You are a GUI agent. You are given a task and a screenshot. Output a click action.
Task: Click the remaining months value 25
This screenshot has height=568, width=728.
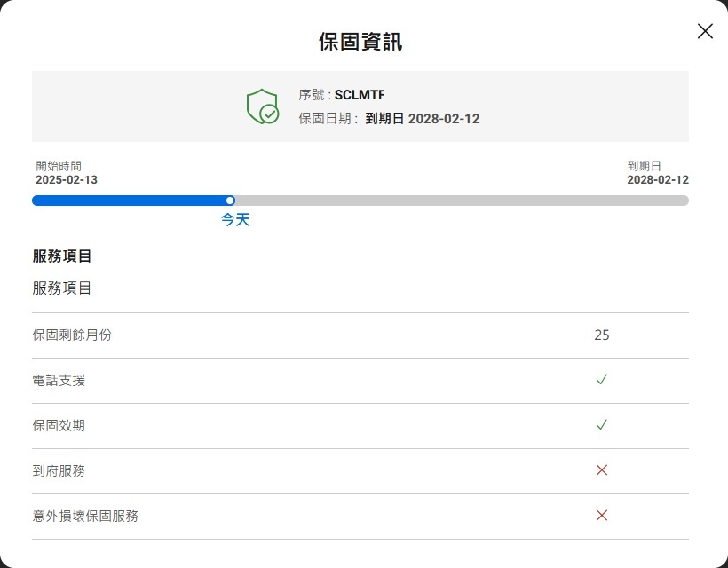602,335
